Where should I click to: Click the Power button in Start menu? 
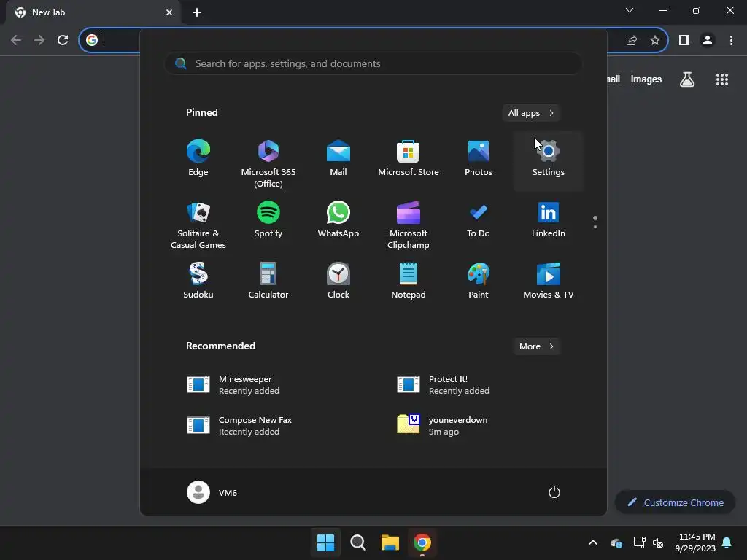click(554, 492)
